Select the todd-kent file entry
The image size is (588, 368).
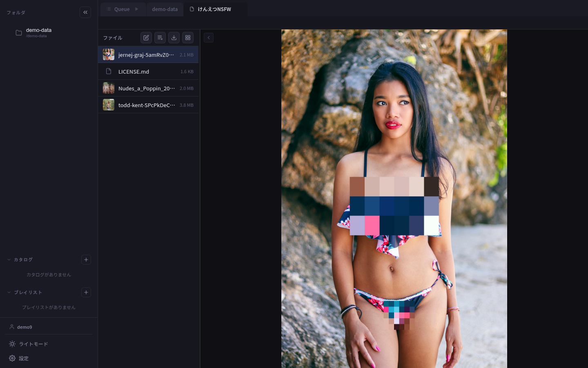146,105
